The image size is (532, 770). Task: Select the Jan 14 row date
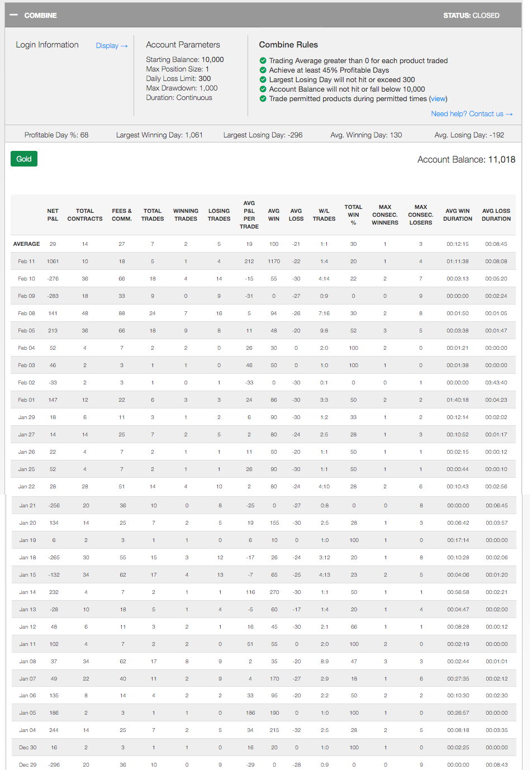(27, 592)
